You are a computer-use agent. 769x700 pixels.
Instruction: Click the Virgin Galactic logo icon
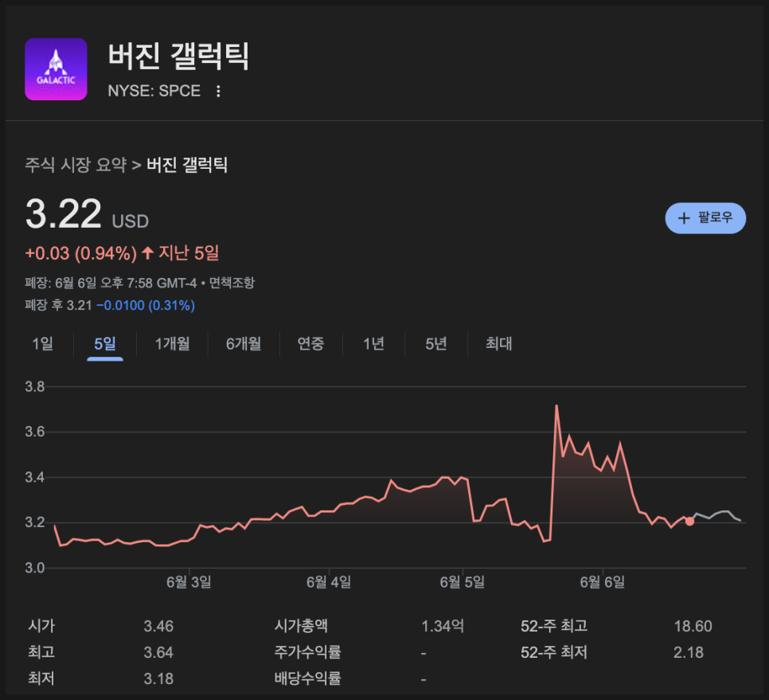tap(56, 69)
